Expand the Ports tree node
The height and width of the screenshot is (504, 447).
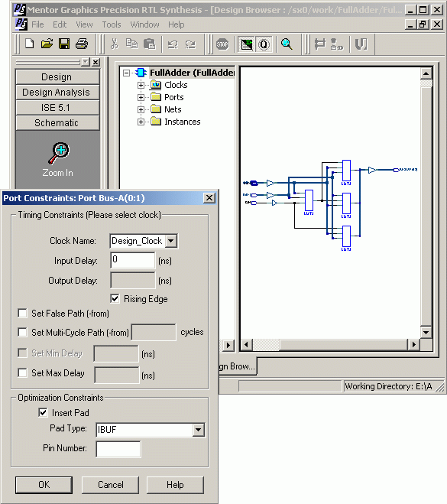tap(141, 97)
